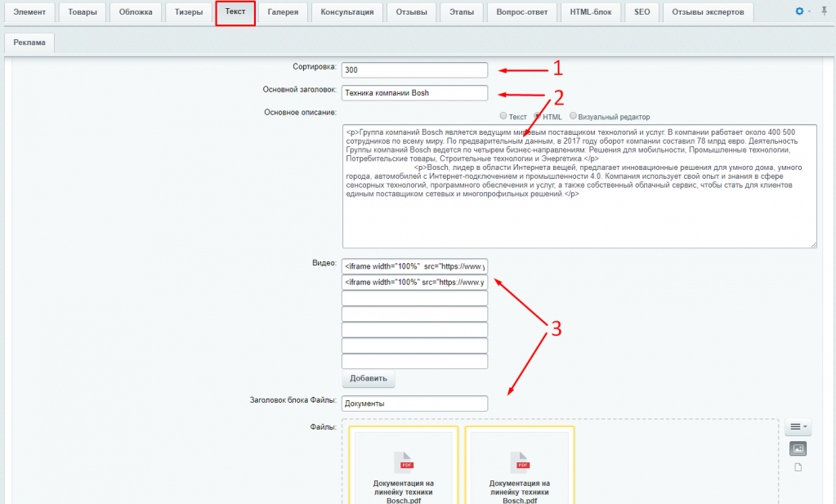Focus the first Видео iframe field
Viewport: 836px width, 504px height.
click(415, 266)
